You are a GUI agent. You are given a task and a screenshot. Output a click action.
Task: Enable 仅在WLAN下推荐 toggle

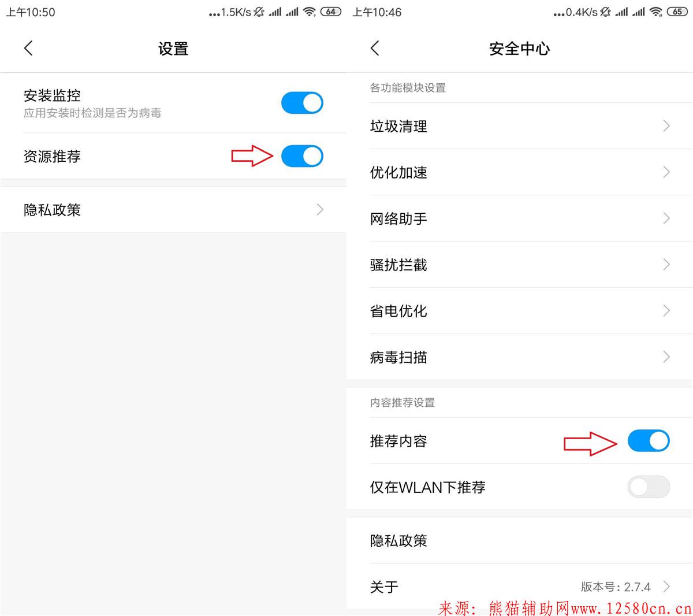tap(649, 487)
